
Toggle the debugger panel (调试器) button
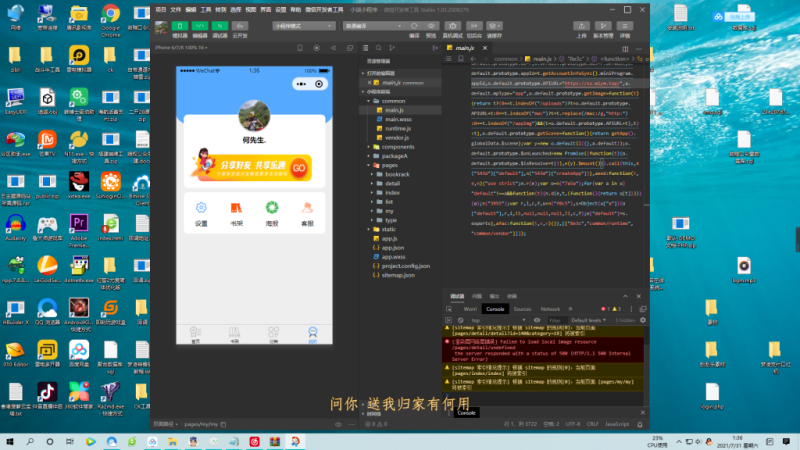point(220,26)
